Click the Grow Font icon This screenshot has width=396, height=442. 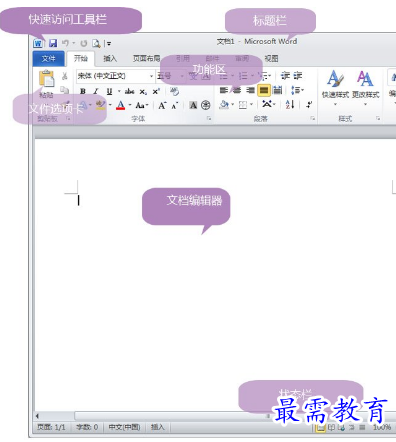pos(162,106)
